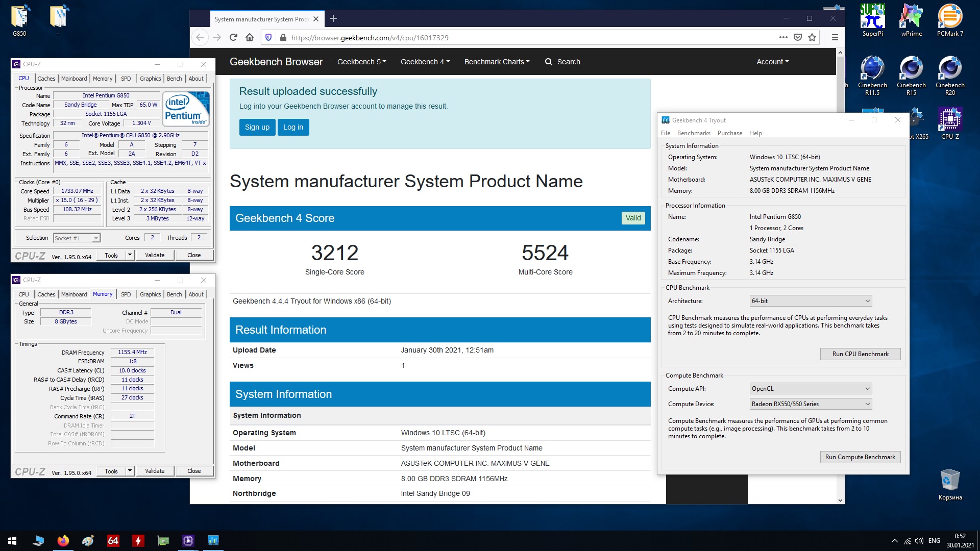Switch to Caches tab in top CPU-Z
The image size is (980, 551).
pyautogui.click(x=46, y=79)
